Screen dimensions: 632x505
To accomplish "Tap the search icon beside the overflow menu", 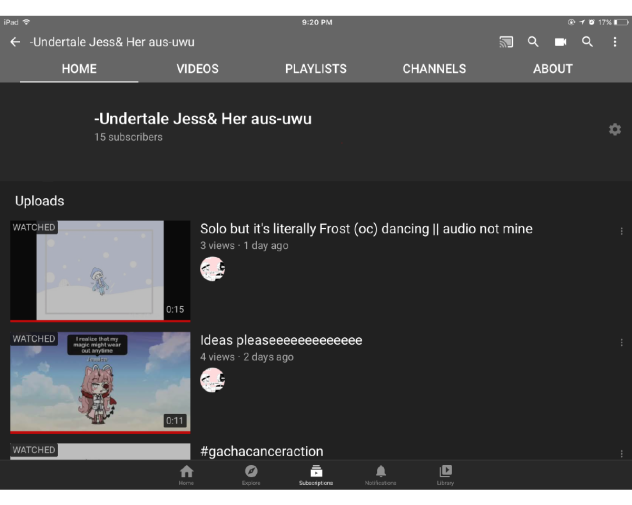I will point(587,42).
